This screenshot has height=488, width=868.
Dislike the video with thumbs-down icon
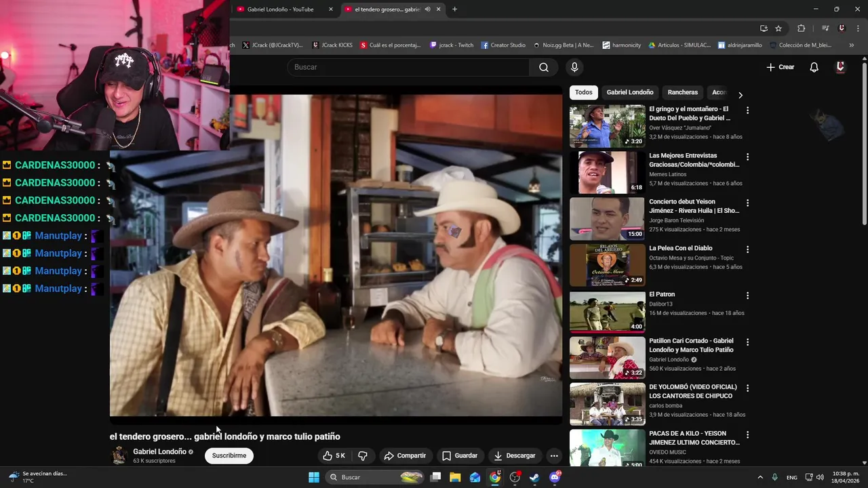(363, 455)
